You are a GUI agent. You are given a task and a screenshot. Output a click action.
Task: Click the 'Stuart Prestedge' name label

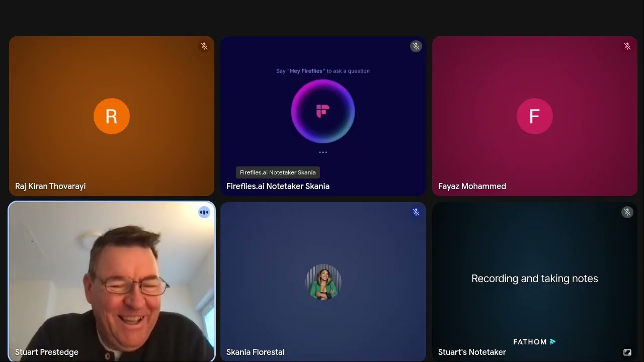click(47, 352)
